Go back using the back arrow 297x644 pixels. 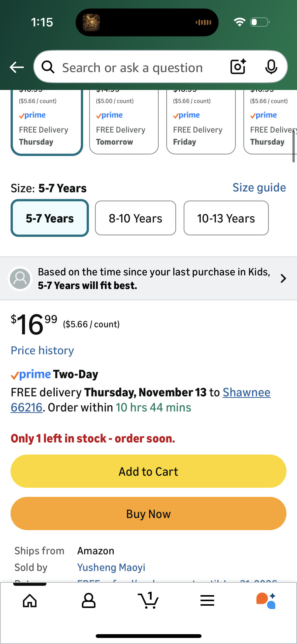click(16, 67)
